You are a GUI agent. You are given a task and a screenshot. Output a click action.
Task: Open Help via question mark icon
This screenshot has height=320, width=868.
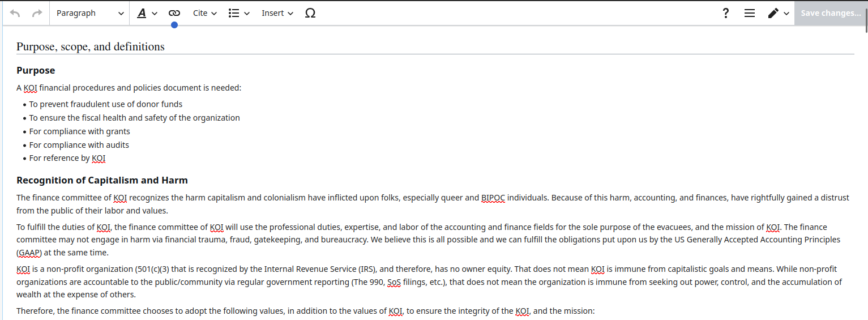pyautogui.click(x=726, y=13)
